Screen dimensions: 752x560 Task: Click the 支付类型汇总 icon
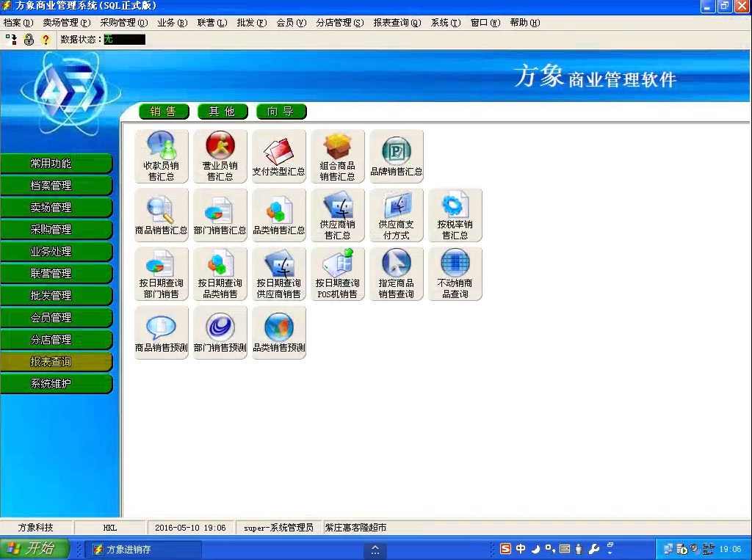coord(278,156)
